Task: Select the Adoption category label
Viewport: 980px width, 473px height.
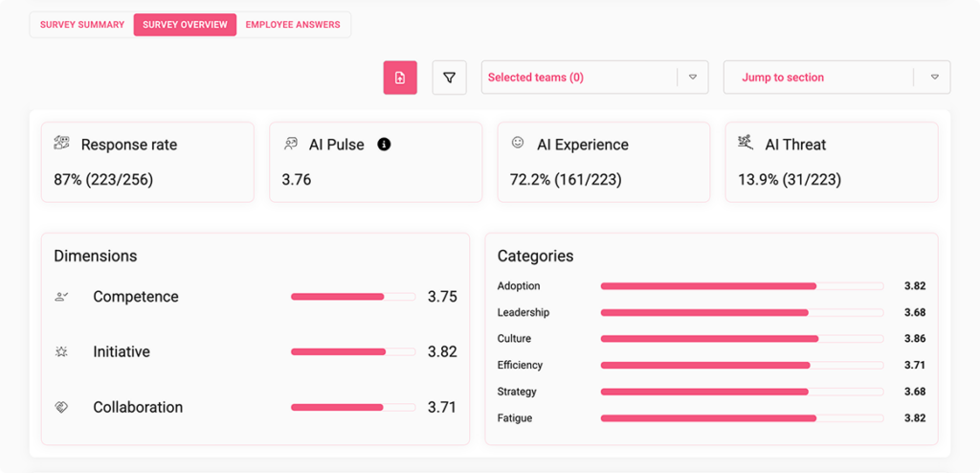Action: (x=519, y=286)
